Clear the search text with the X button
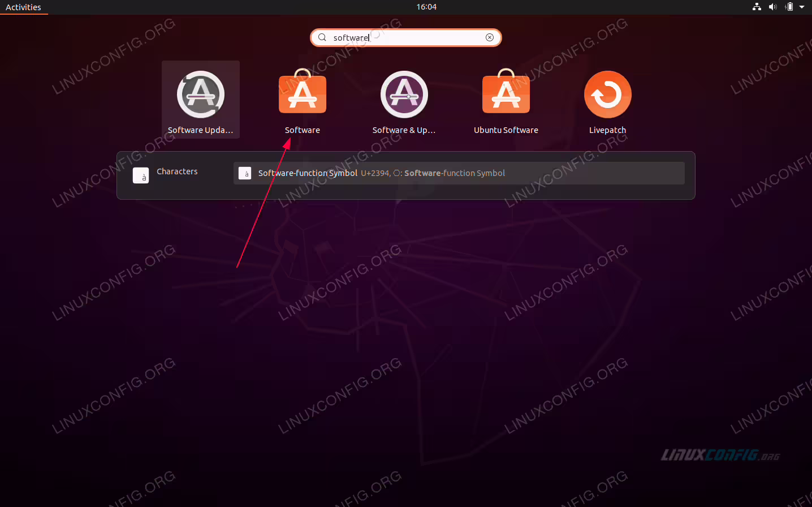This screenshot has width=812, height=507. pos(490,37)
